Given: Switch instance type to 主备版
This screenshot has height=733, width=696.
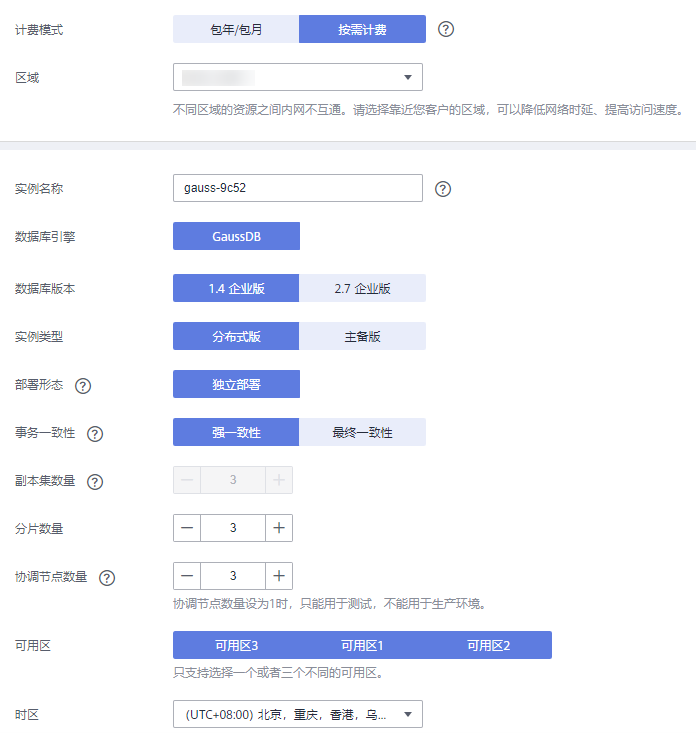Looking at the screenshot, I should [362, 336].
